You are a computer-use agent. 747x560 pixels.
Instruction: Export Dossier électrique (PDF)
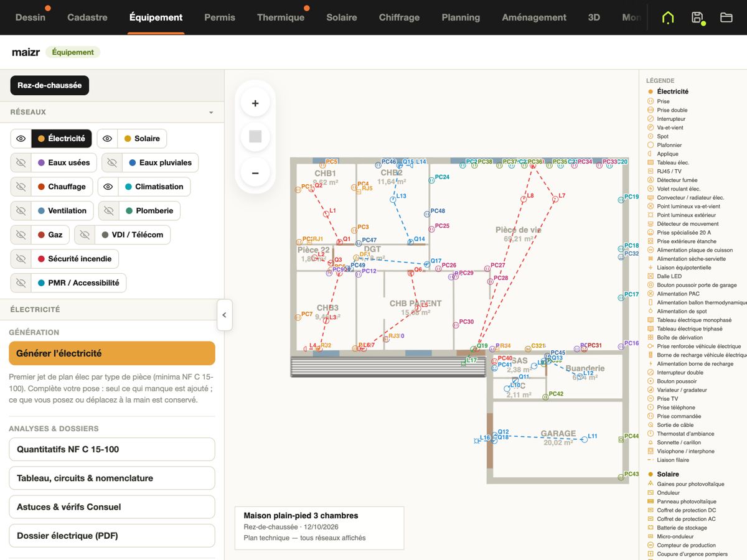coord(112,536)
